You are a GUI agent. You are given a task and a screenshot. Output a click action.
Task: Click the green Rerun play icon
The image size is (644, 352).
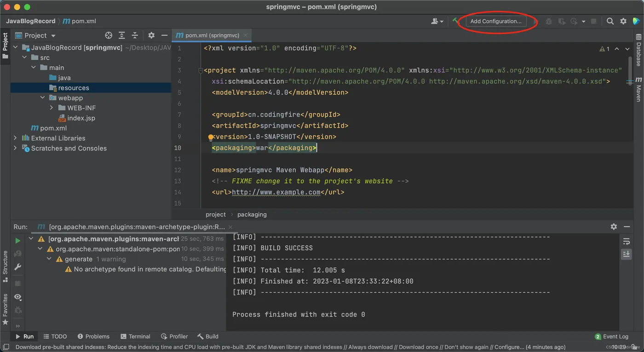18,241
